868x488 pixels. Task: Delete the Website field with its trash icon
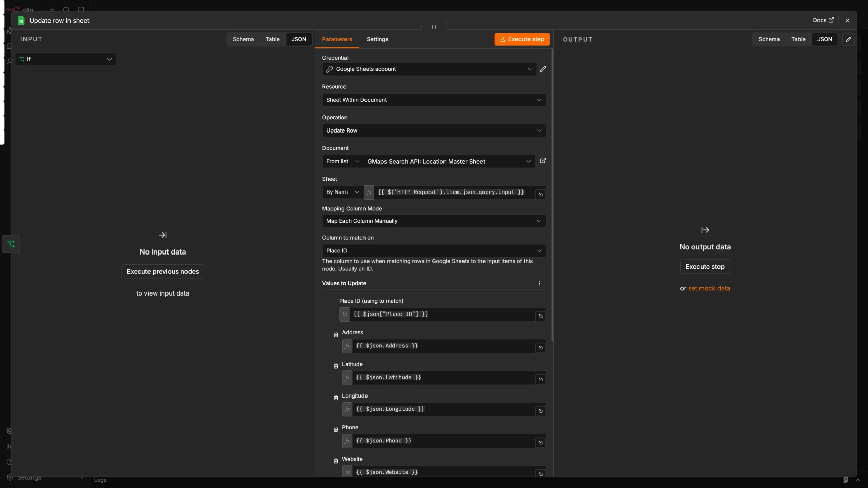[x=336, y=461]
